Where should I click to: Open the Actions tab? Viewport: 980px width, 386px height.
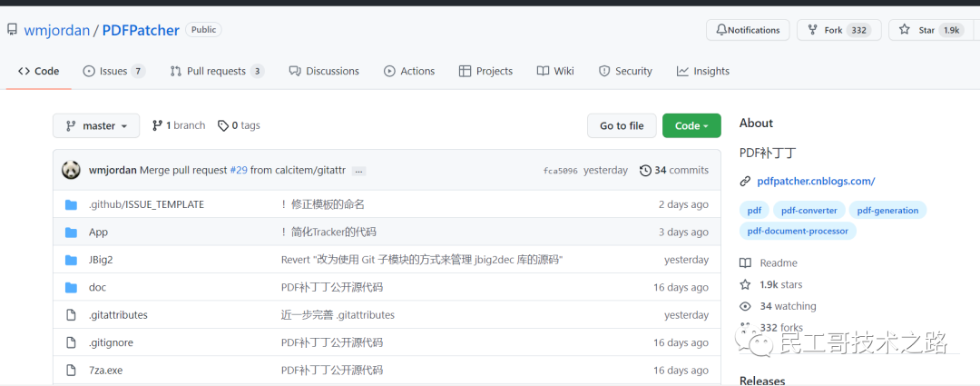tap(409, 72)
